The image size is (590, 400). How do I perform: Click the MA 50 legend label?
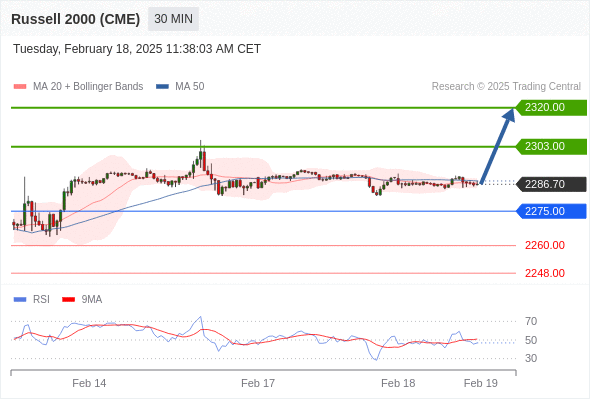pos(190,87)
